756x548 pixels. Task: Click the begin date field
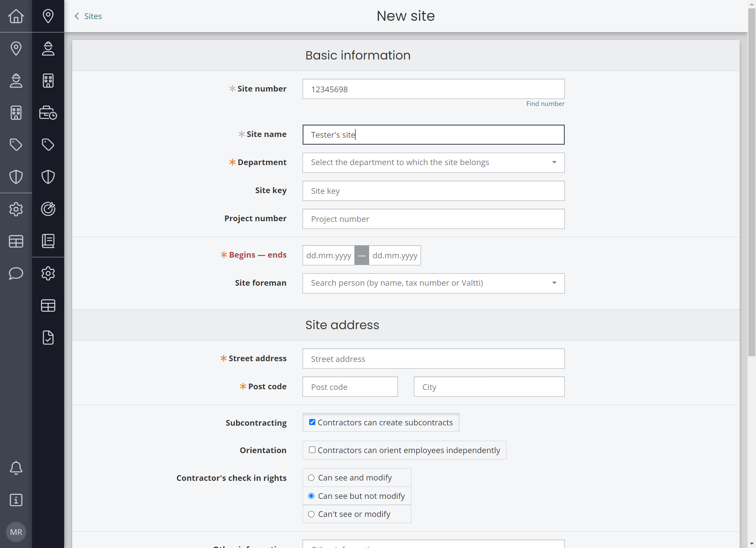[x=328, y=255]
